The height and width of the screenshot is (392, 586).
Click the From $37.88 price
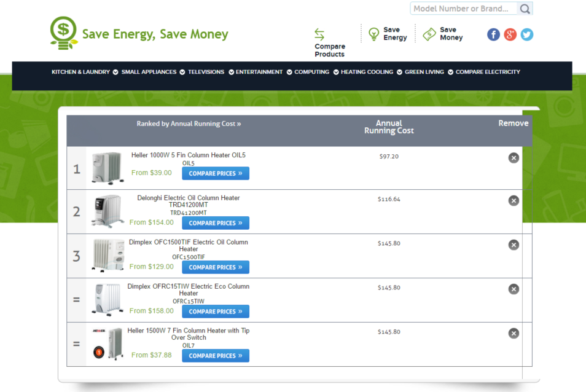[151, 355]
